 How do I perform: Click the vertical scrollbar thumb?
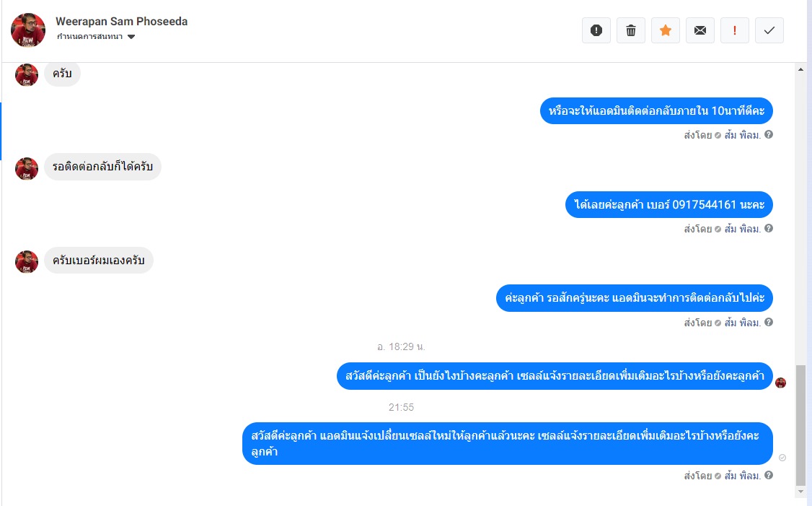point(801,424)
